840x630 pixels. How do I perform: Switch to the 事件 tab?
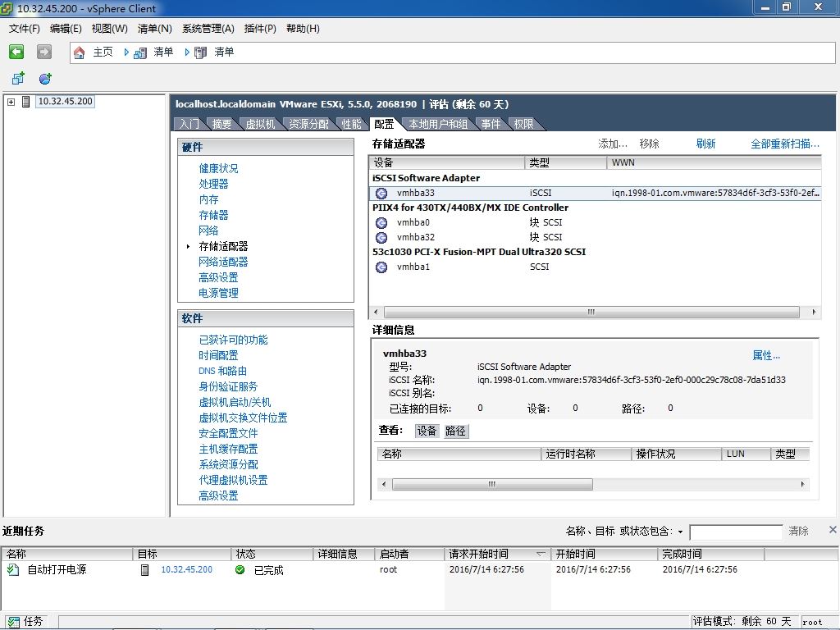[x=491, y=125]
